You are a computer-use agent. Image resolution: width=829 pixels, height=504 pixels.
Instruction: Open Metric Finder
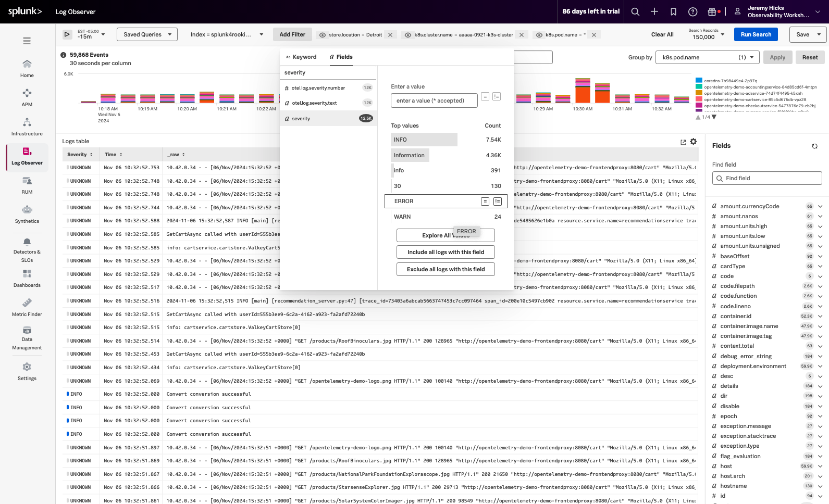[27, 308]
